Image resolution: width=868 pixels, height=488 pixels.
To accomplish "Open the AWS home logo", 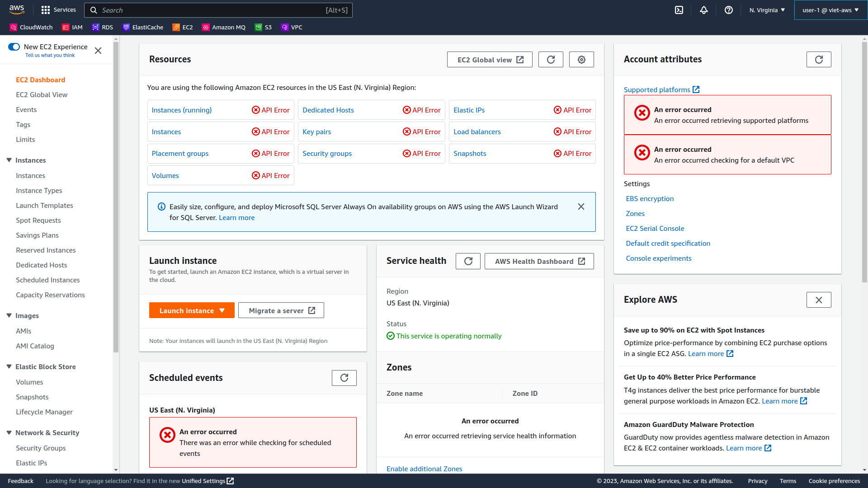I will tap(17, 9).
